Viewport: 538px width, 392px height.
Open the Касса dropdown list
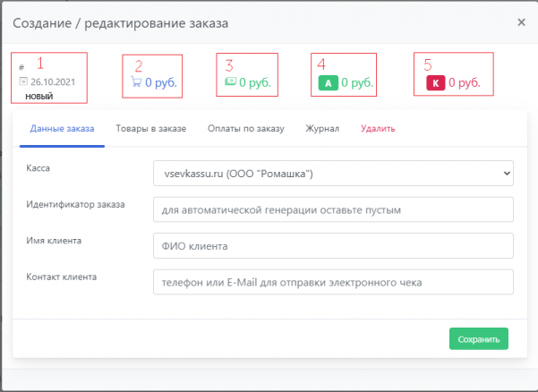pos(333,172)
